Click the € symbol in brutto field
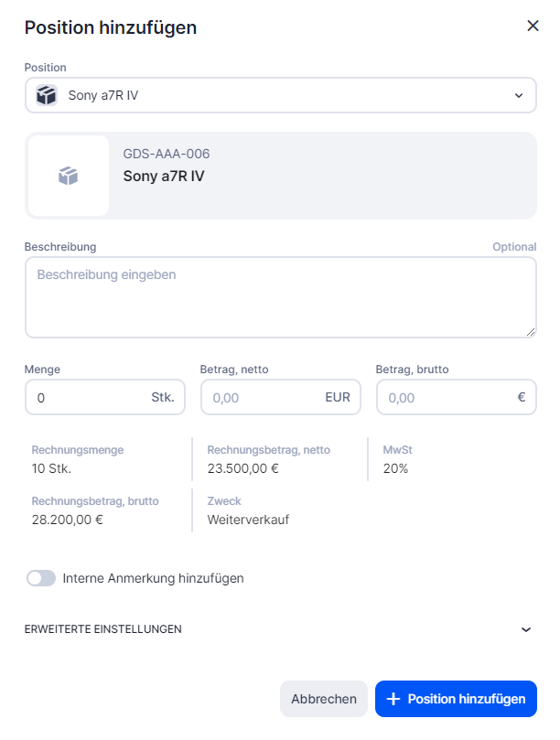The image size is (560, 740). pyautogui.click(x=521, y=398)
